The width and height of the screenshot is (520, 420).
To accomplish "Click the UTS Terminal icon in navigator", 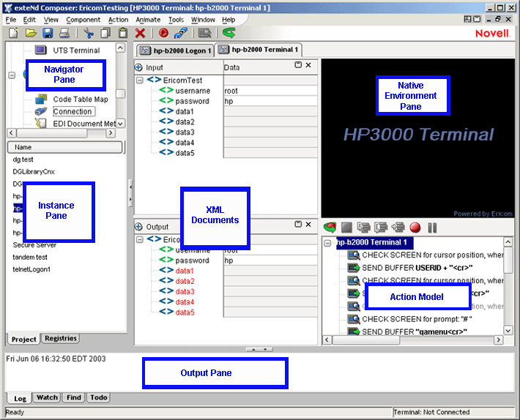I will 40,50.
